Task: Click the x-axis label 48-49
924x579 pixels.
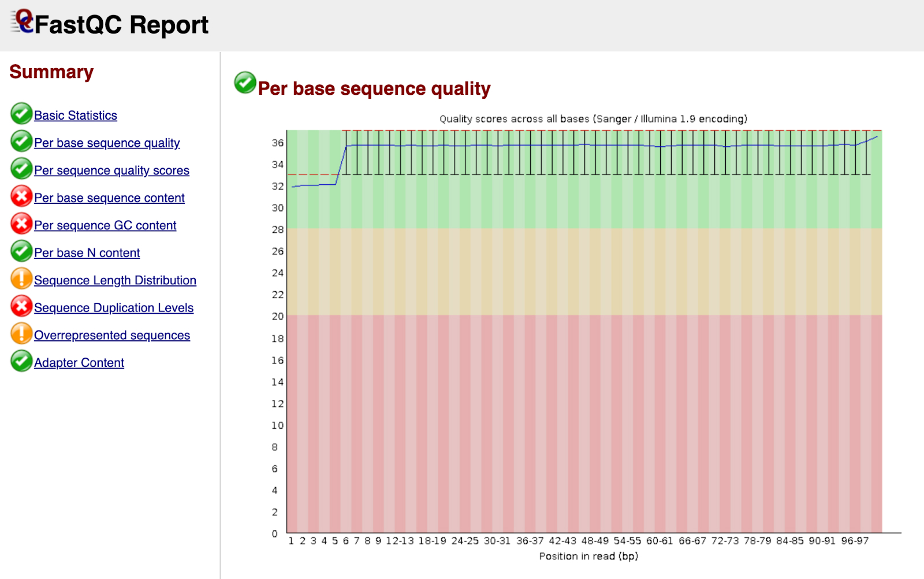Action: [595, 541]
